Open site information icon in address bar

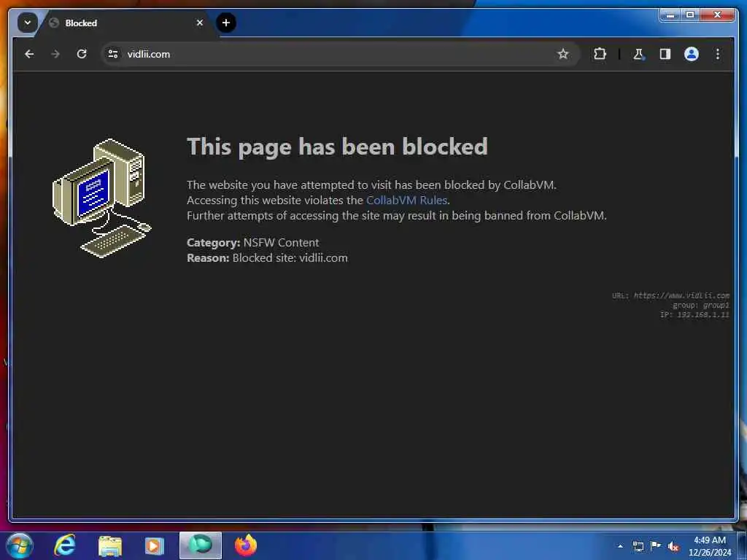113,54
